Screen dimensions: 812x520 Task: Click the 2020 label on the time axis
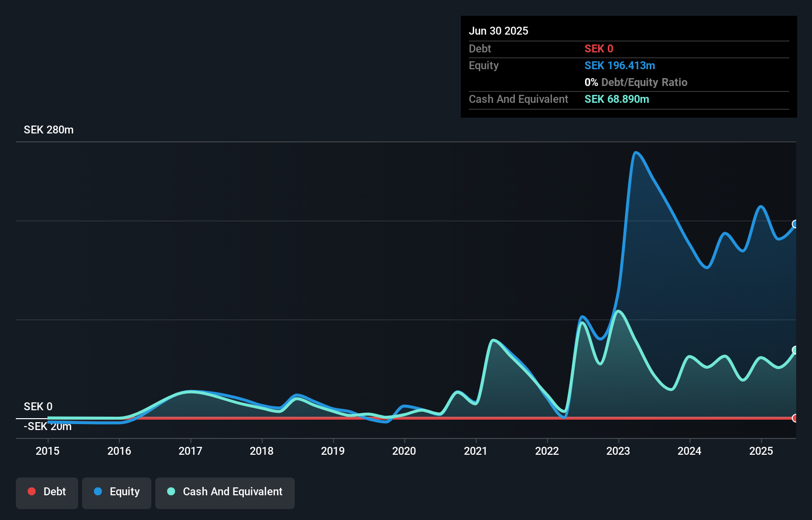click(405, 451)
